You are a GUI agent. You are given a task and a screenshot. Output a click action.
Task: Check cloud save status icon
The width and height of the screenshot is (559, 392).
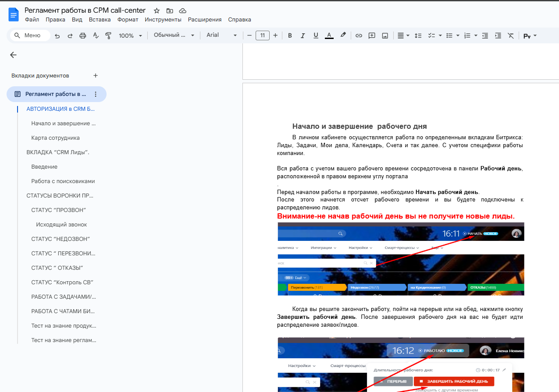pos(183,11)
